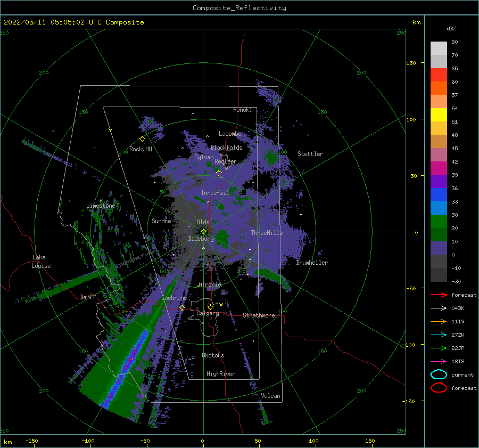Viewport: 479px width, 448px height.
Task: Click the 100 tick on right axis
Action: click(x=411, y=119)
